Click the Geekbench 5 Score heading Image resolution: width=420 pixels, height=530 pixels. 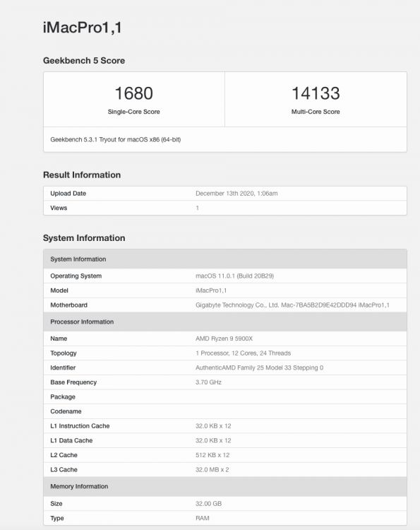84,61
